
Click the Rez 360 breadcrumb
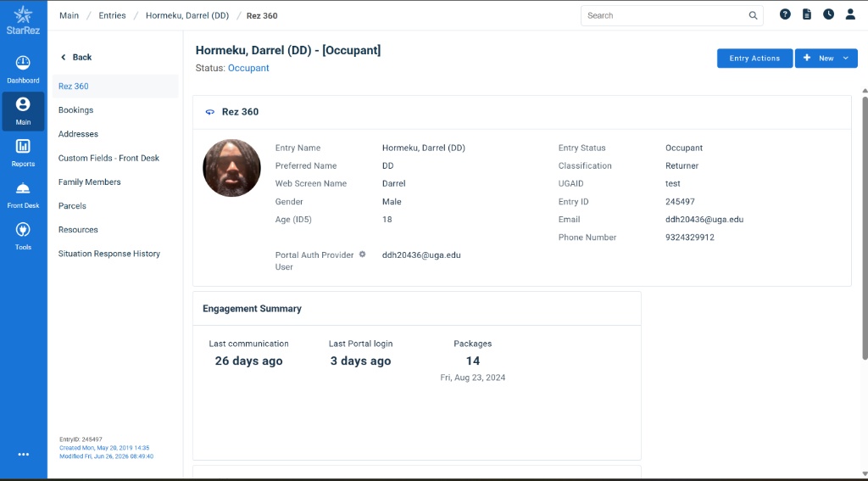(262, 15)
